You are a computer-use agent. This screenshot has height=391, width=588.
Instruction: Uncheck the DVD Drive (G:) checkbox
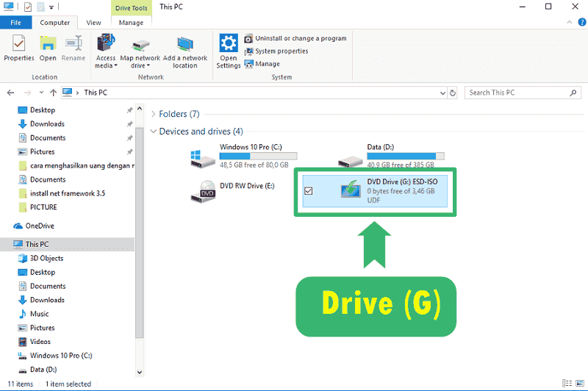pyautogui.click(x=309, y=191)
